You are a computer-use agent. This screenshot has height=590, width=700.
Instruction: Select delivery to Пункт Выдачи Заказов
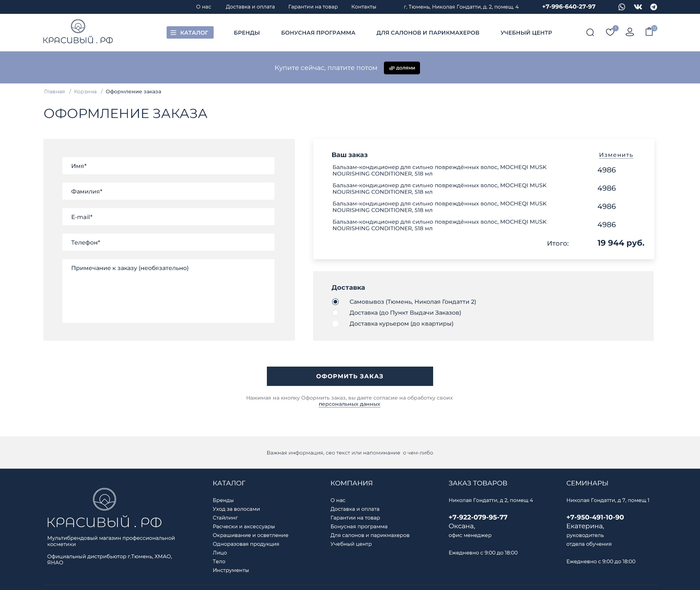coord(335,313)
